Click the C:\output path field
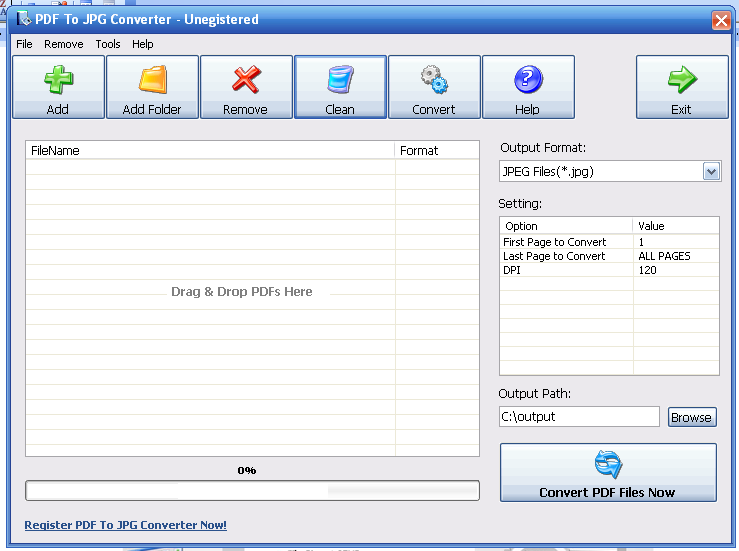The height and width of the screenshot is (551, 739). [x=579, y=417]
